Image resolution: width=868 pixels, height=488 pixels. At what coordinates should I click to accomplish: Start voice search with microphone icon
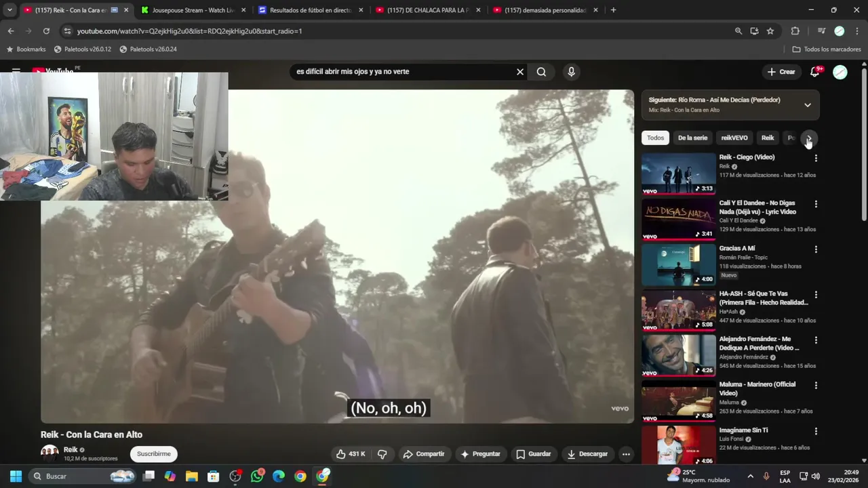(x=571, y=72)
